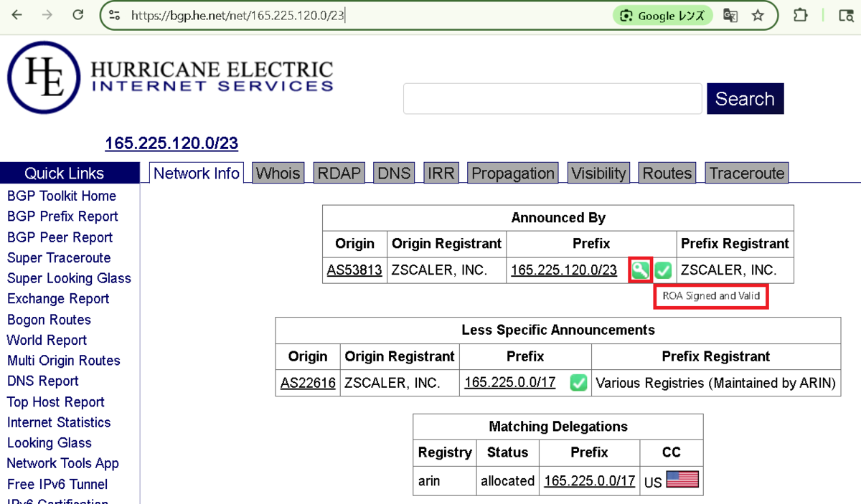861x504 pixels.
Task: Open Multi Origin Routes link
Action: coord(64,361)
